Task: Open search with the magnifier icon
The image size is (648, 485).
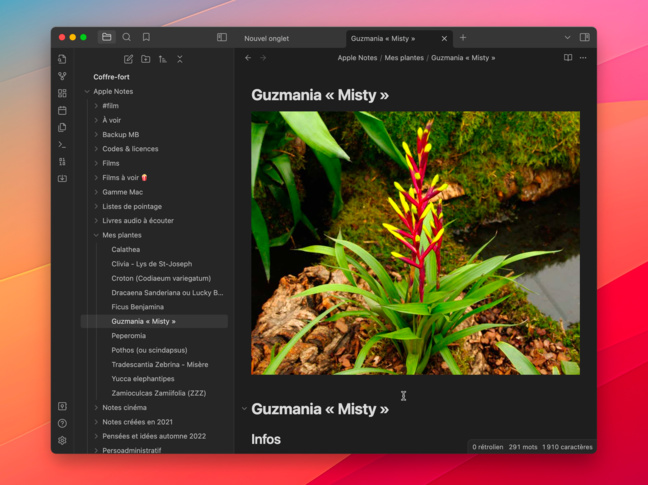Action: (126, 37)
